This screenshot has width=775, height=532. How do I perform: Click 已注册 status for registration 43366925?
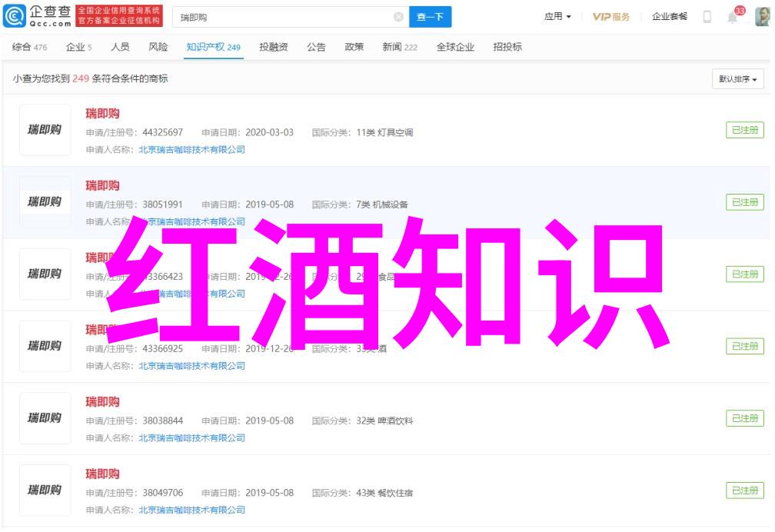[x=745, y=347]
